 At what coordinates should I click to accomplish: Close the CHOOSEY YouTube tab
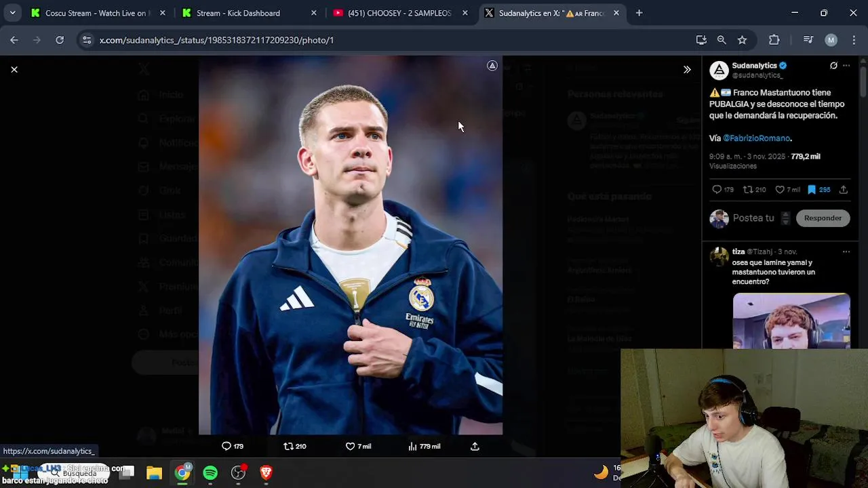(465, 13)
